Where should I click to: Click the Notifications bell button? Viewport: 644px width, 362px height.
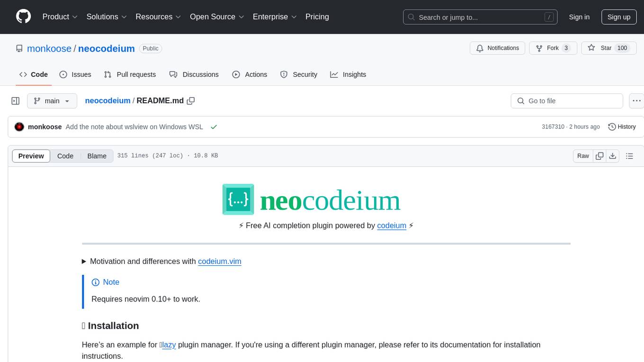[x=497, y=48]
